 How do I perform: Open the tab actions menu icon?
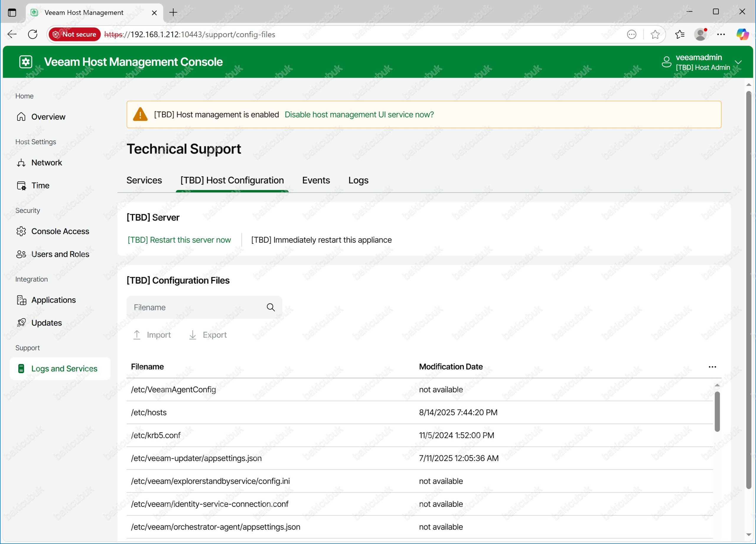coord(12,13)
